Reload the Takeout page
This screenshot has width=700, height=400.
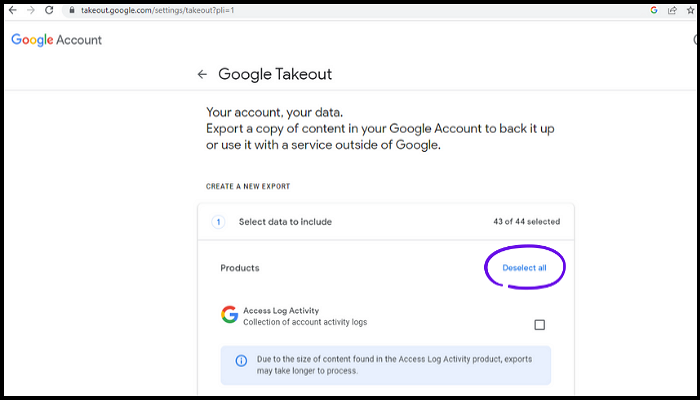[x=49, y=9]
